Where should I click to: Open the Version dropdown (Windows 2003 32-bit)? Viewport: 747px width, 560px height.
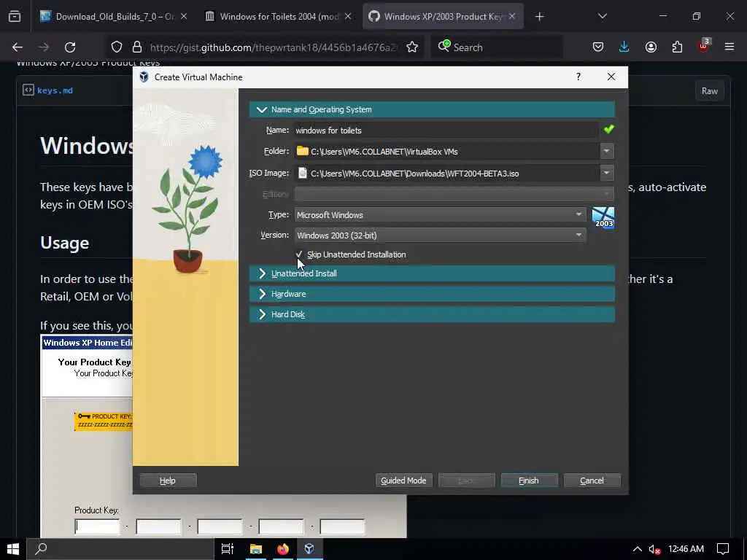point(440,236)
